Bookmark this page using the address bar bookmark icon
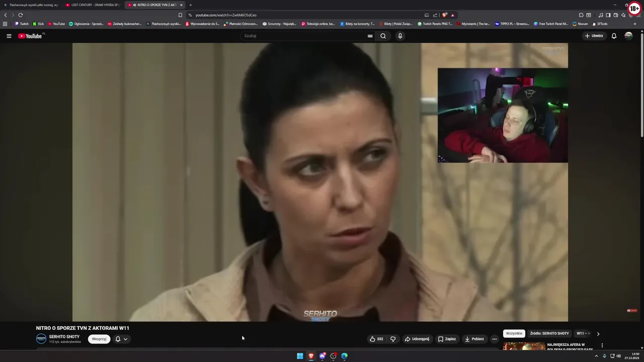This screenshot has width=644, height=362. 180,15
